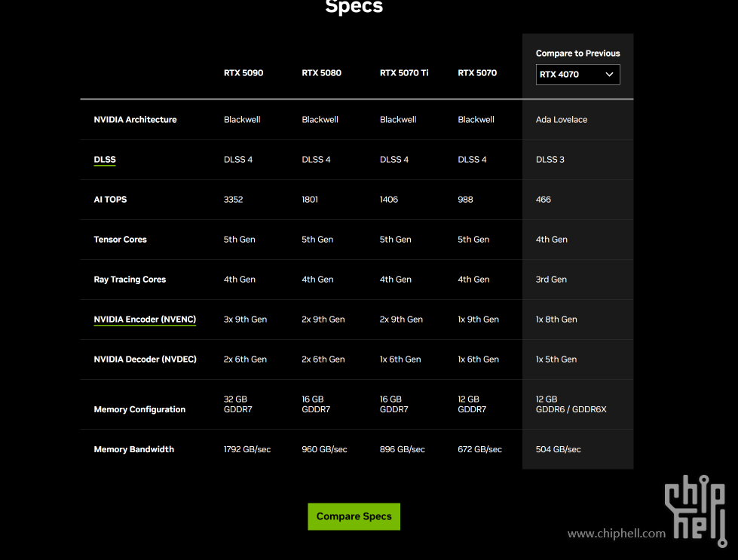738x560 pixels.
Task: Click the green Compare Specs button
Action: pos(354,516)
